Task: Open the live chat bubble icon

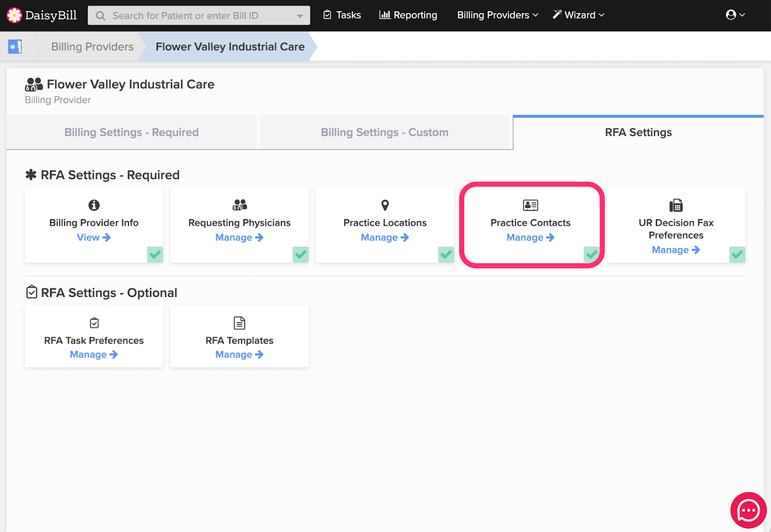Action: click(748, 510)
